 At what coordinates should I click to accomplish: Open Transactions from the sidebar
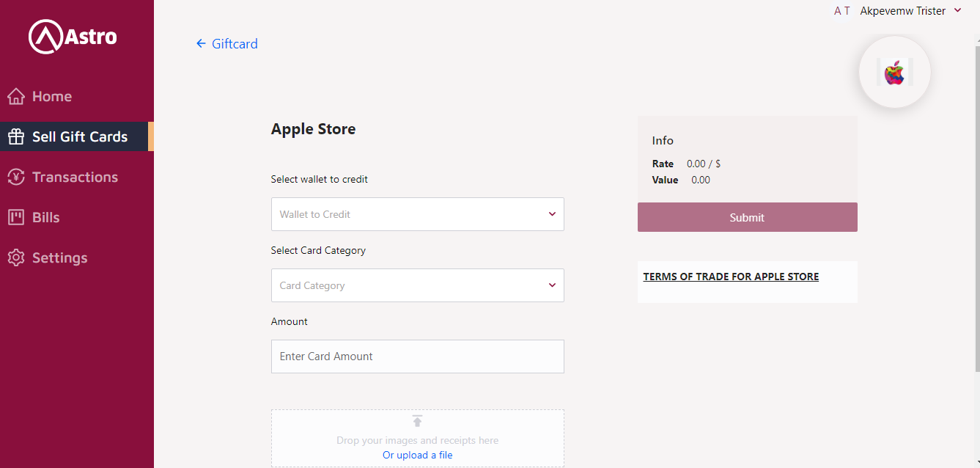[75, 177]
